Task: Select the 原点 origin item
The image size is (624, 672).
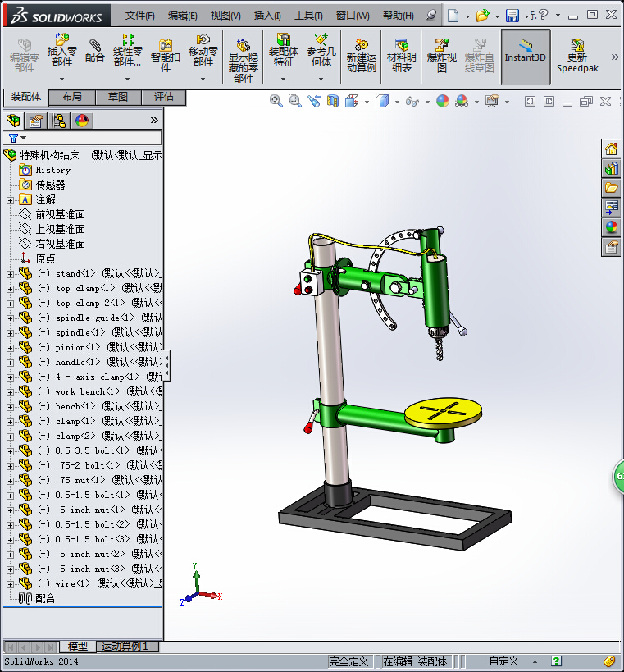Action: point(38,258)
